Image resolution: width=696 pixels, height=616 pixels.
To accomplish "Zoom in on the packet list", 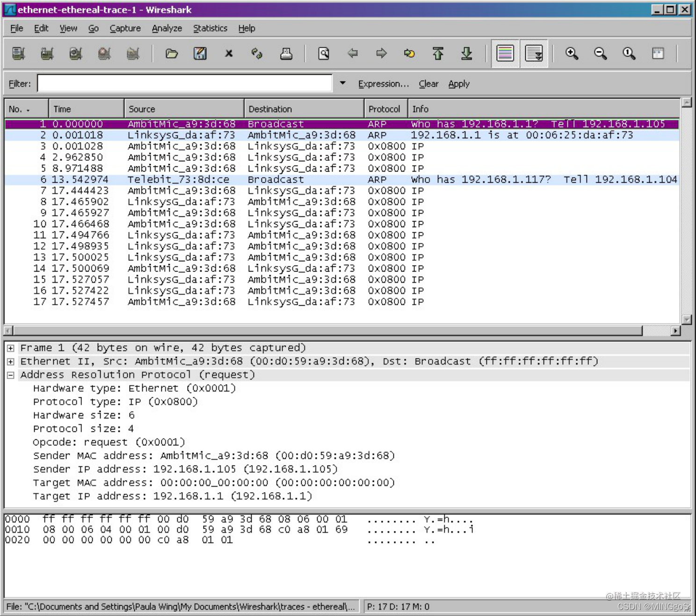I will click(572, 53).
